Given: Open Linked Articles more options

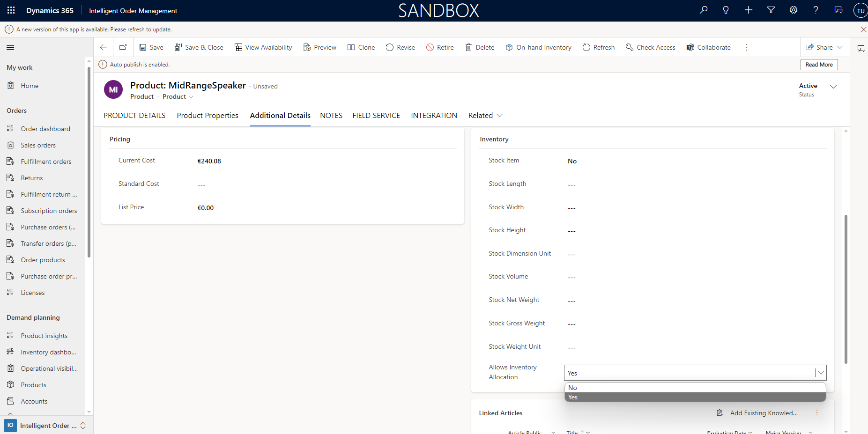Looking at the screenshot, I should pyautogui.click(x=817, y=413).
